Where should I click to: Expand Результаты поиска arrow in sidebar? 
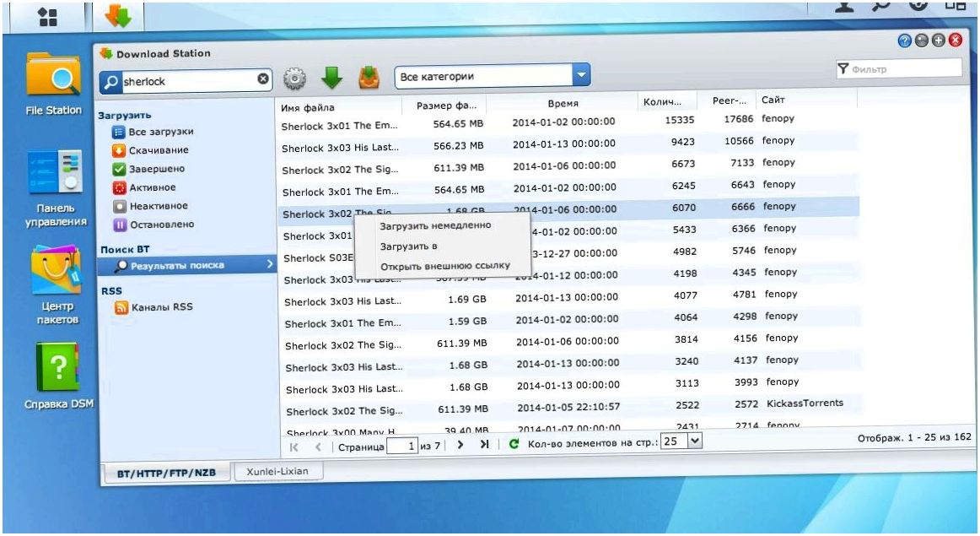(270, 264)
